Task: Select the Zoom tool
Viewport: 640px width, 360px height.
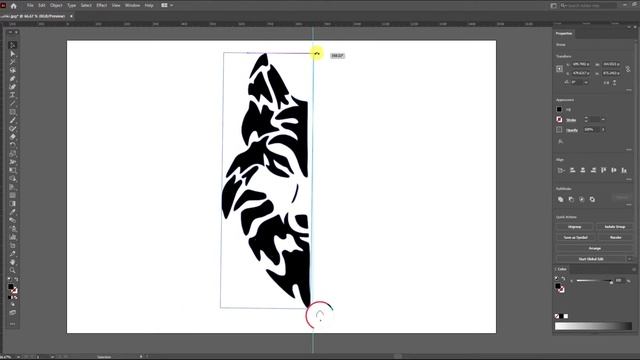Action: pos(13,270)
